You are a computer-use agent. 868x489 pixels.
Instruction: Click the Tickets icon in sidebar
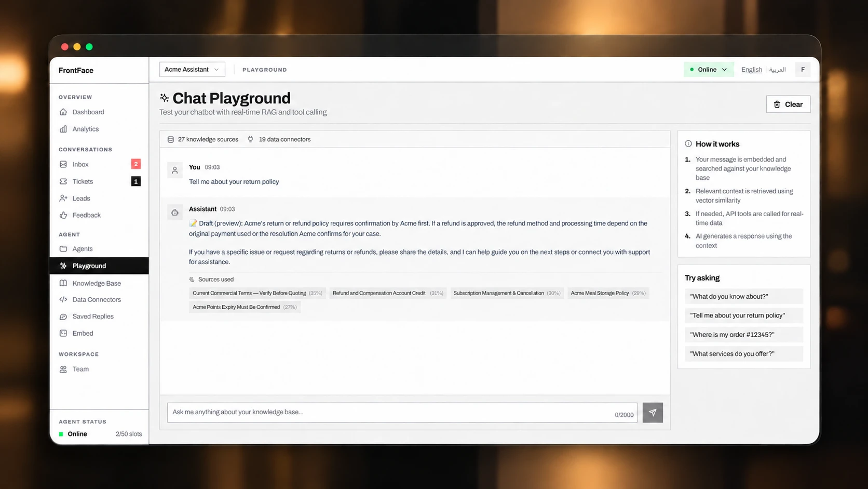pos(63,181)
